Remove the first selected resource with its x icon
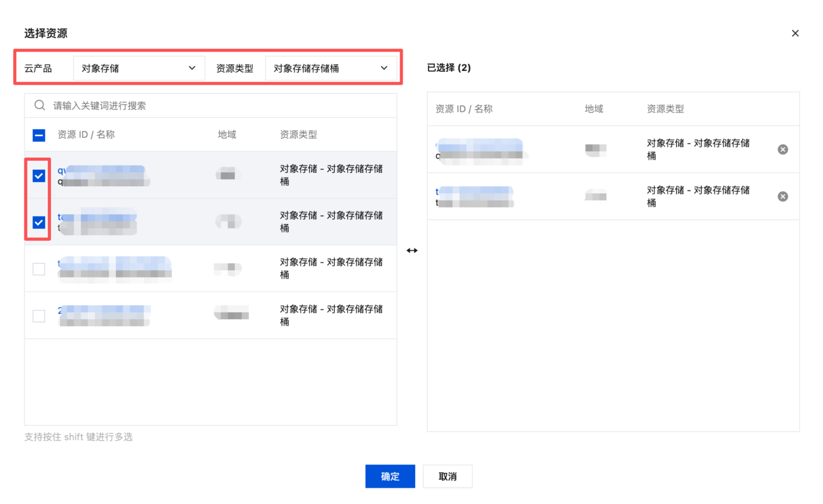Viewport: 823px width, 504px height. (782, 149)
